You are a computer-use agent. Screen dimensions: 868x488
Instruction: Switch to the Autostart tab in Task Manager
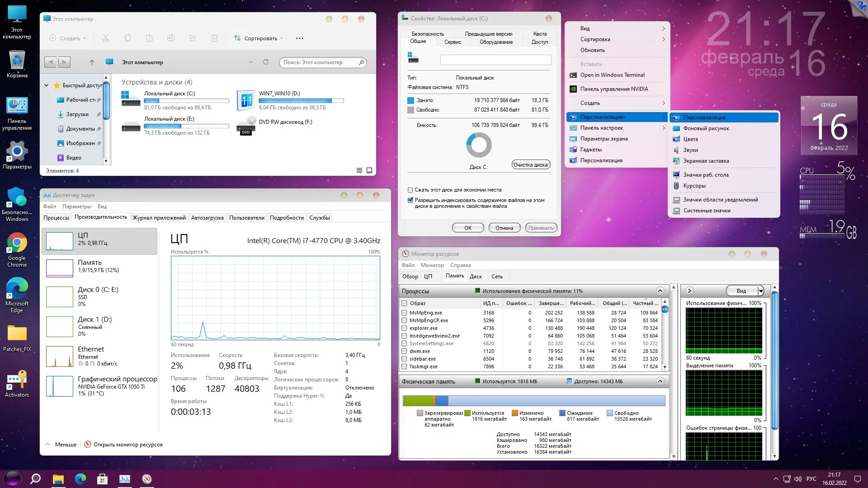[x=207, y=218]
